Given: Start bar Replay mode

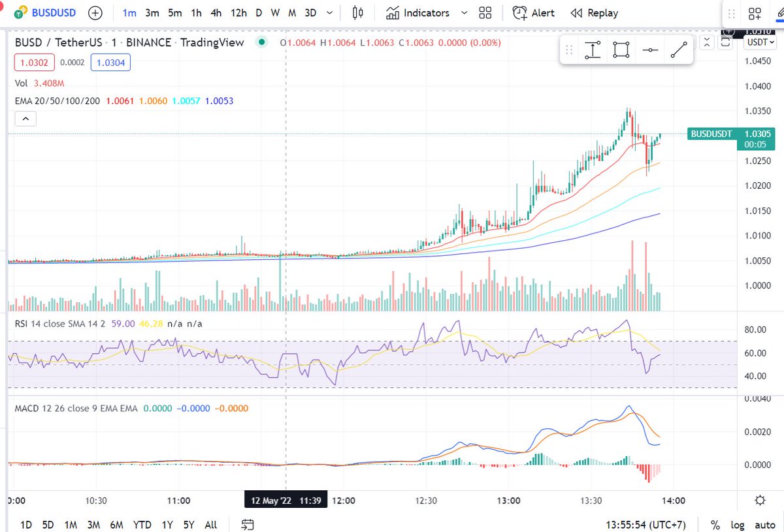Looking at the screenshot, I should point(594,12).
